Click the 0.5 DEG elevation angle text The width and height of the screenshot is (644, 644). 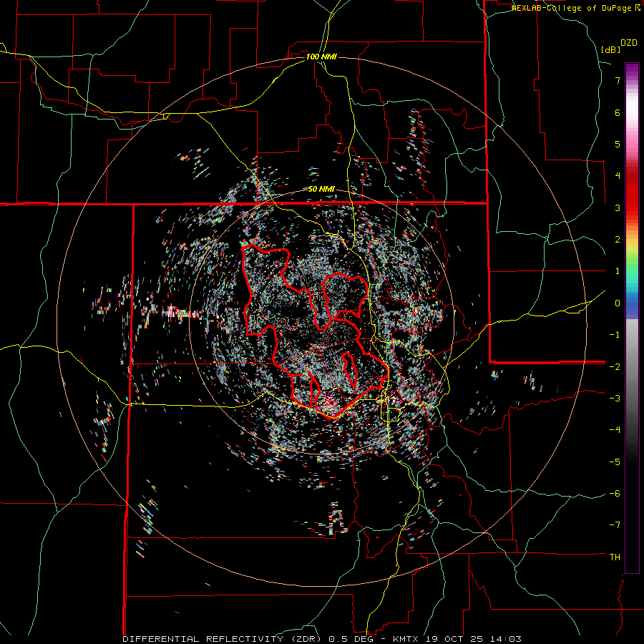point(351,639)
